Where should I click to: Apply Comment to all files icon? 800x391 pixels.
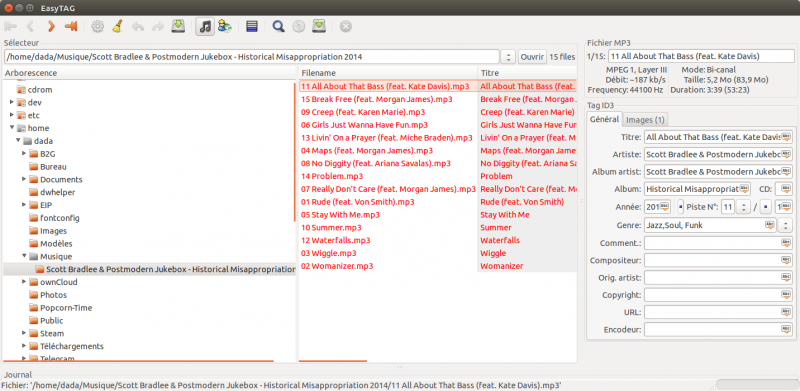click(x=786, y=243)
